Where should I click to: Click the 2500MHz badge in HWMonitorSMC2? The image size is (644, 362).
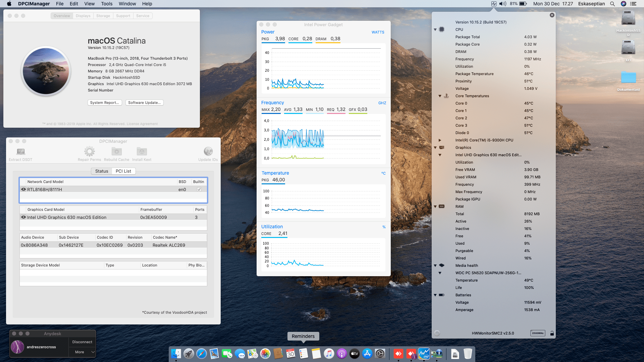point(538,333)
